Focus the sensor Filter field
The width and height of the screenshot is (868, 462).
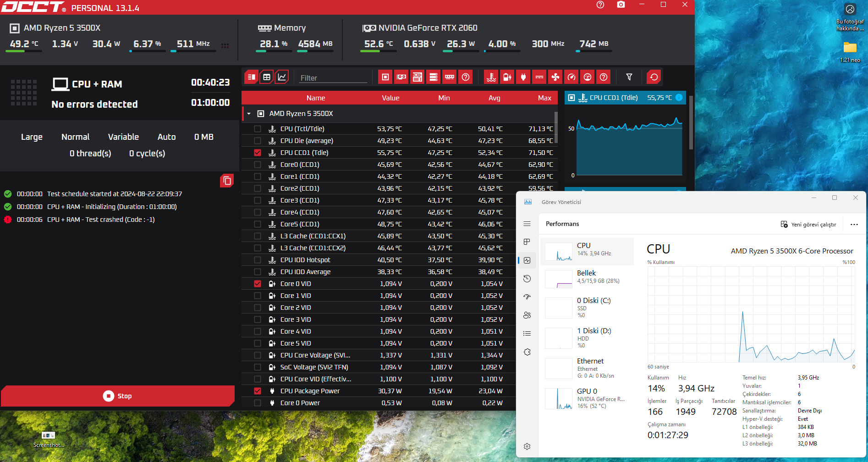333,78
